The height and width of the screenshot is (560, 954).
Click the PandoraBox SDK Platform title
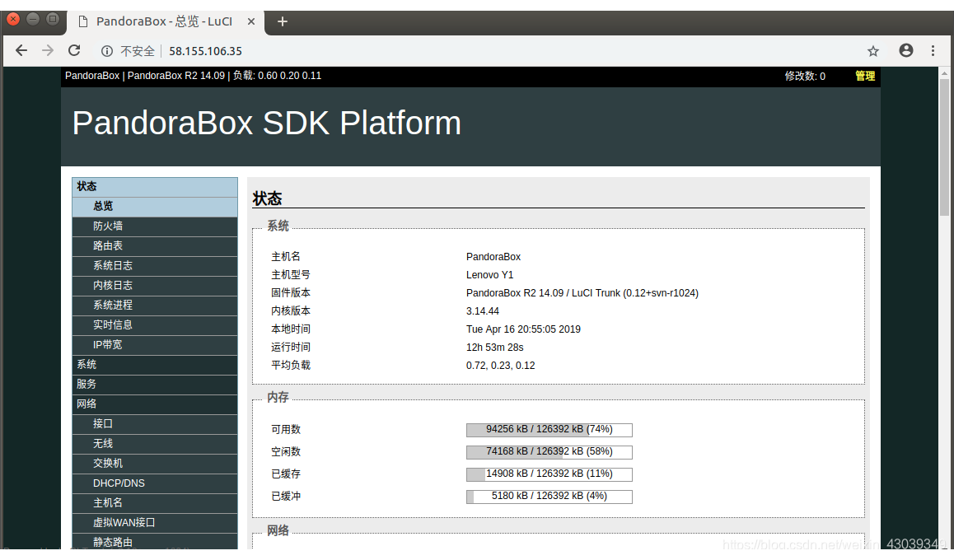266,124
